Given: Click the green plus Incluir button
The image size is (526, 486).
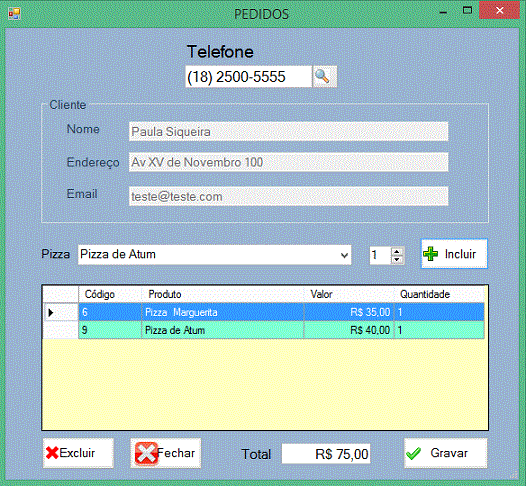Looking at the screenshot, I should (454, 254).
